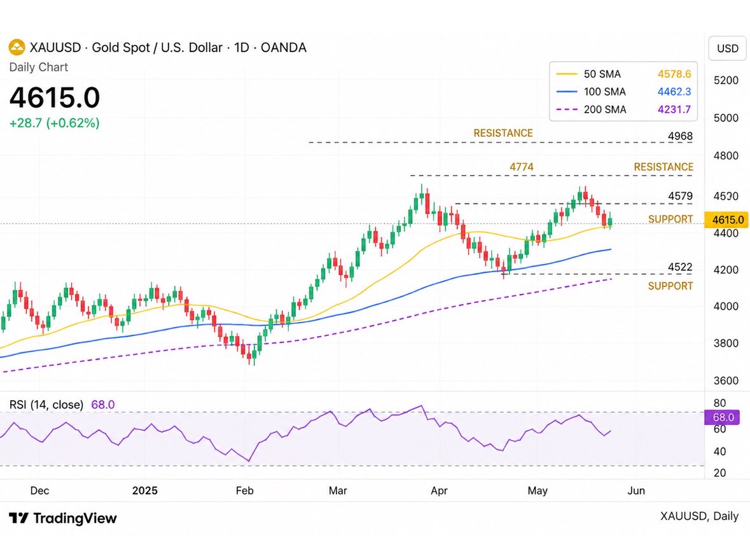This screenshot has width=750, height=560.
Task: Click 20 on the RSI axis
Action: (719, 473)
